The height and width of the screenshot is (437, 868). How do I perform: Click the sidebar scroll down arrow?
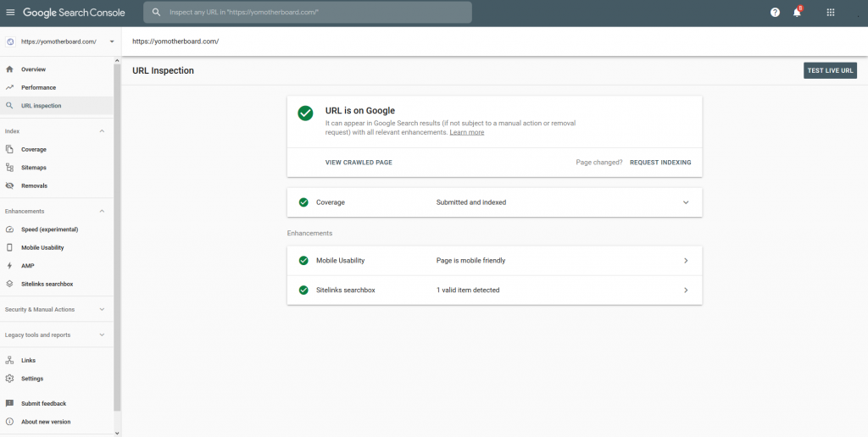click(117, 433)
